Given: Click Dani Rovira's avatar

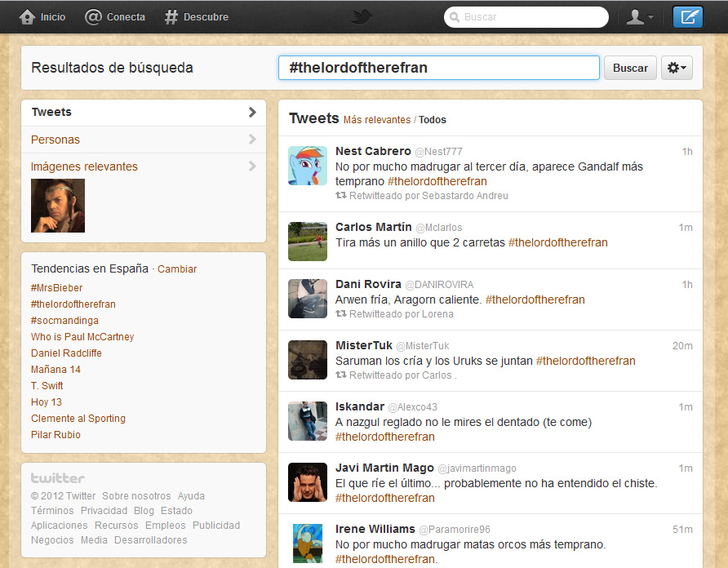Looking at the screenshot, I should (x=308, y=299).
